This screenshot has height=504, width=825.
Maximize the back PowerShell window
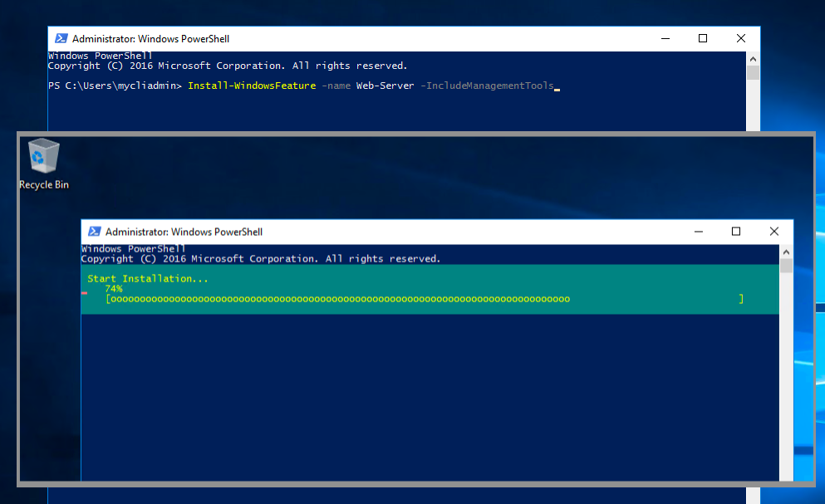pos(702,38)
